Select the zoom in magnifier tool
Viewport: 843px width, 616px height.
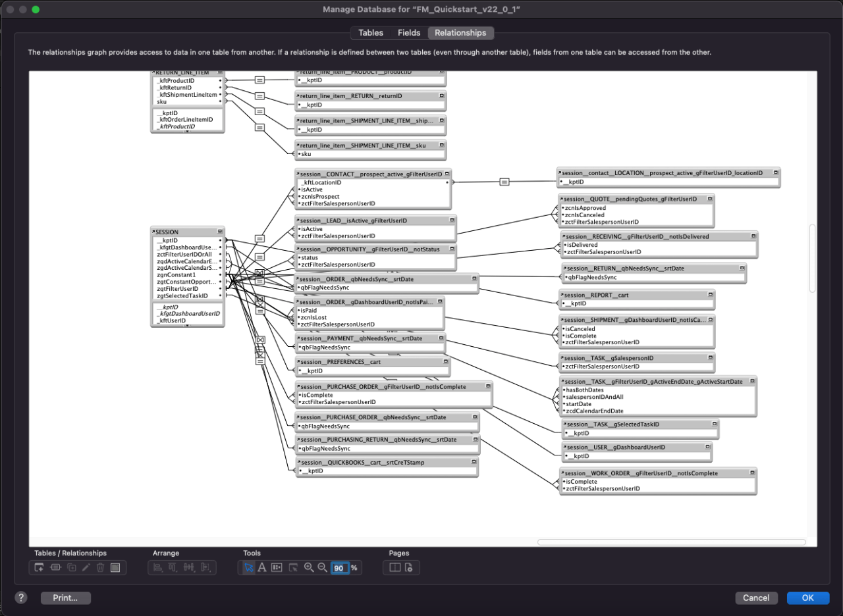(x=309, y=567)
